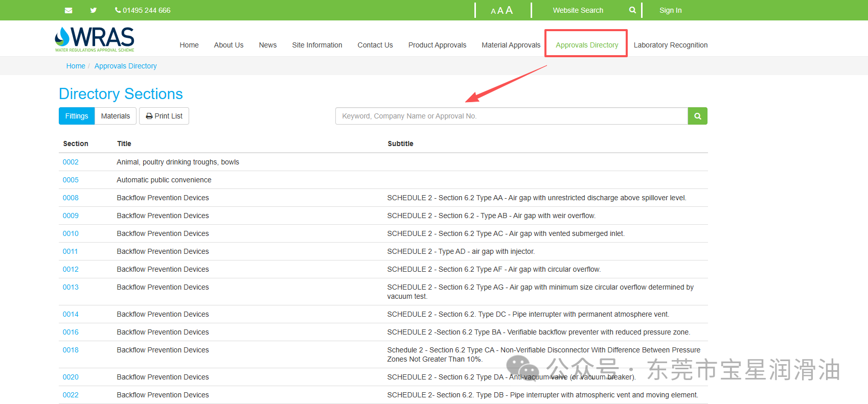The height and width of the screenshot is (404, 868).
Task: Go to Laboratory Recognition page
Action: (x=670, y=45)
